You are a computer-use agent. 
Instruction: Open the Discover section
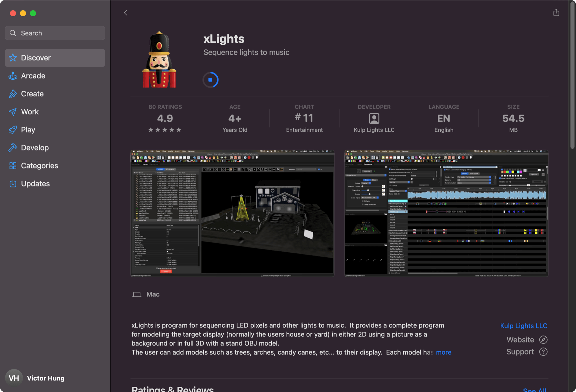pyautogui.click(x=55, y=58)
